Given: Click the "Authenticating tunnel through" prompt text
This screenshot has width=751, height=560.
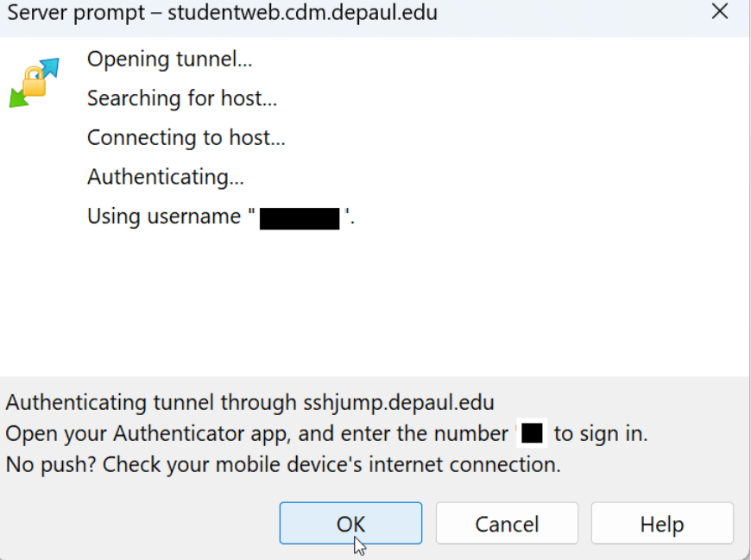Looking at the screenshot, I should click(153, 402).
